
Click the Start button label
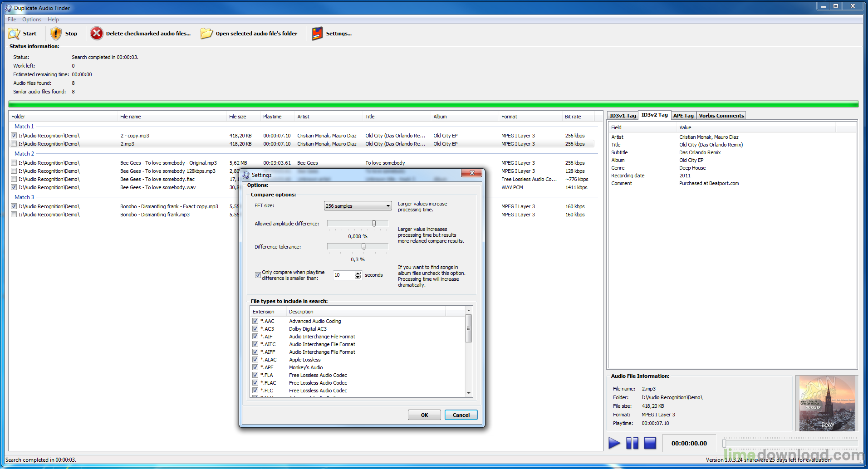pos(29,34)
